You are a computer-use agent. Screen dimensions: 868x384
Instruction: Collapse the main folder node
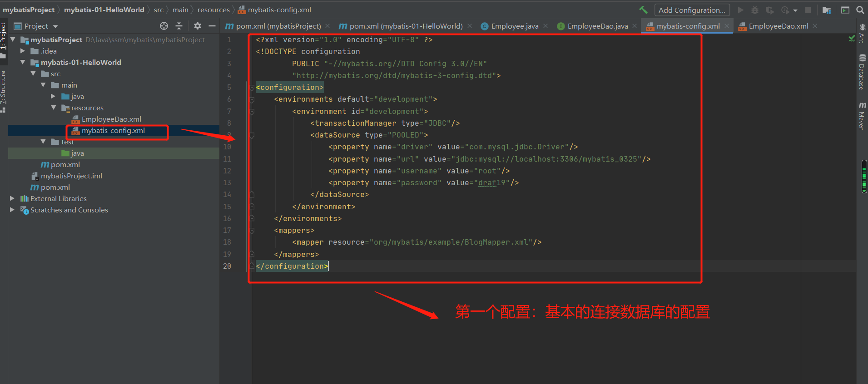point(43,85)
